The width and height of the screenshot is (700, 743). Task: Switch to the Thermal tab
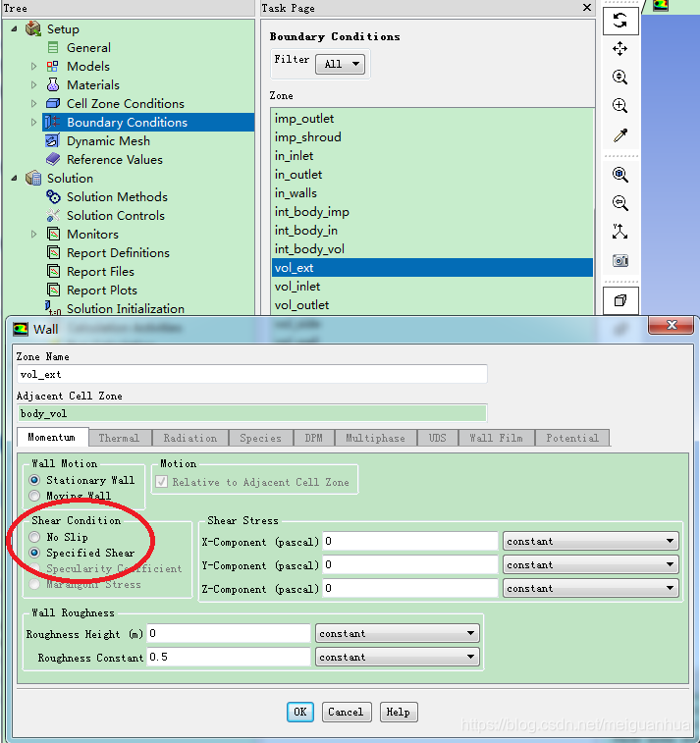[x=120, y=438]
